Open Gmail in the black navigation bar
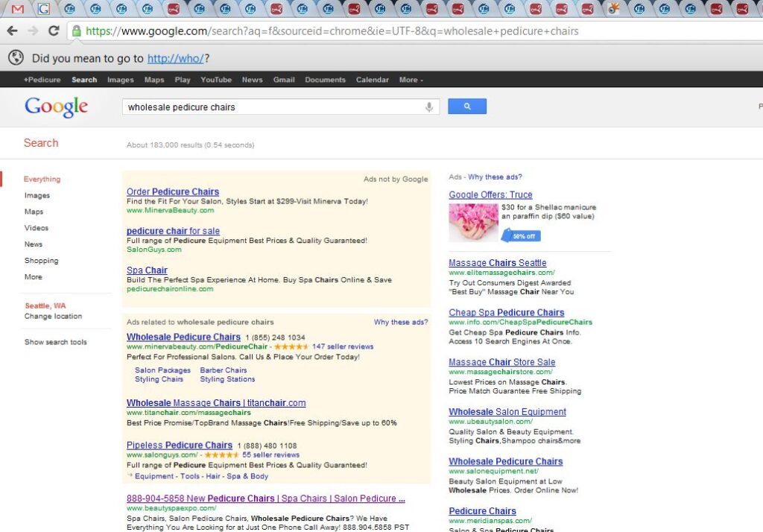Screen dimensions: 763x532 tap(284, 80)
